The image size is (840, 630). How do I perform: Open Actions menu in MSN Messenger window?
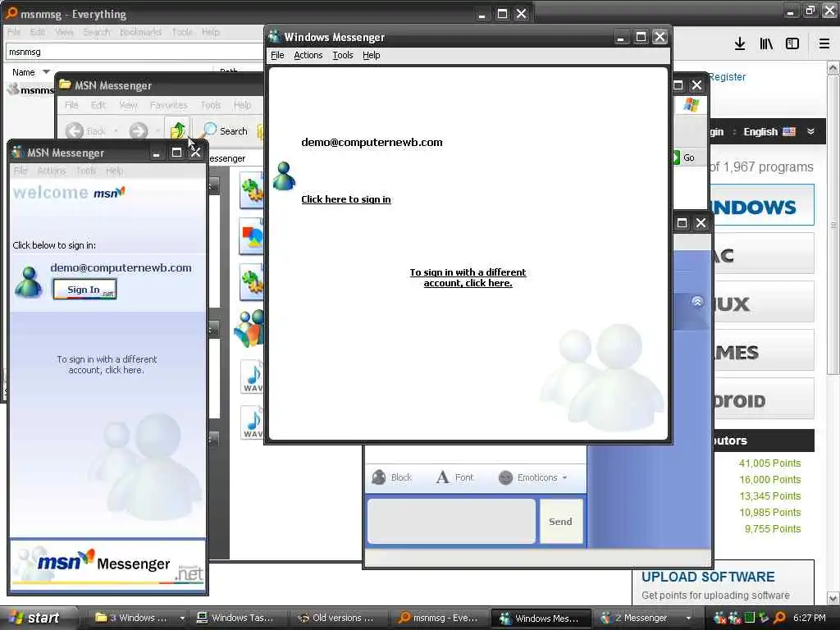coord(52,171)
